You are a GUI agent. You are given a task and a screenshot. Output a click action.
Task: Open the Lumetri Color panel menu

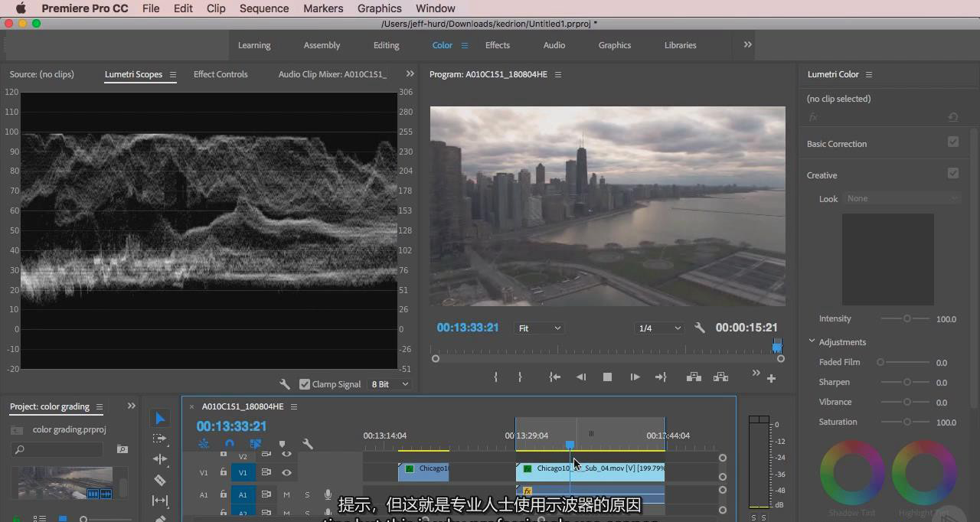click(869, 74)
